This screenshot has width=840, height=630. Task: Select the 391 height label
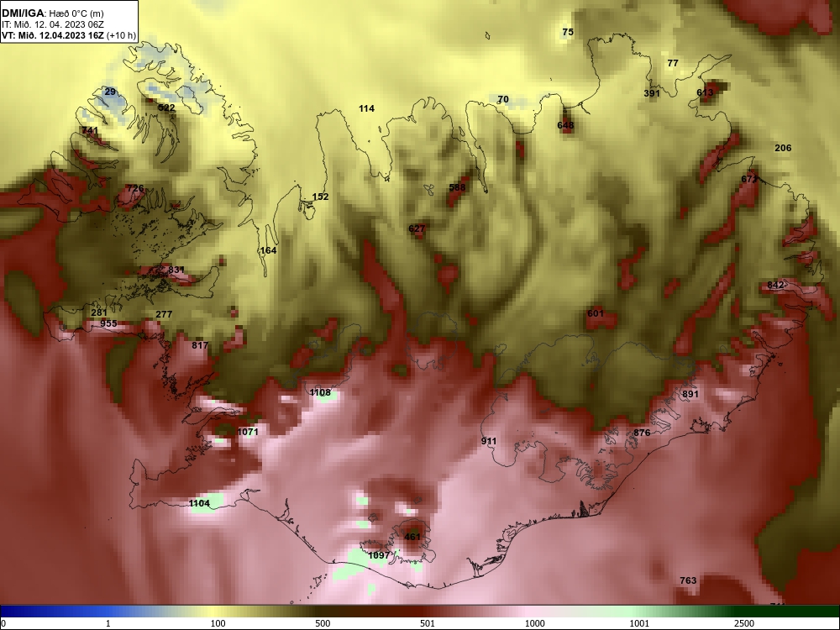pos(652,93)
